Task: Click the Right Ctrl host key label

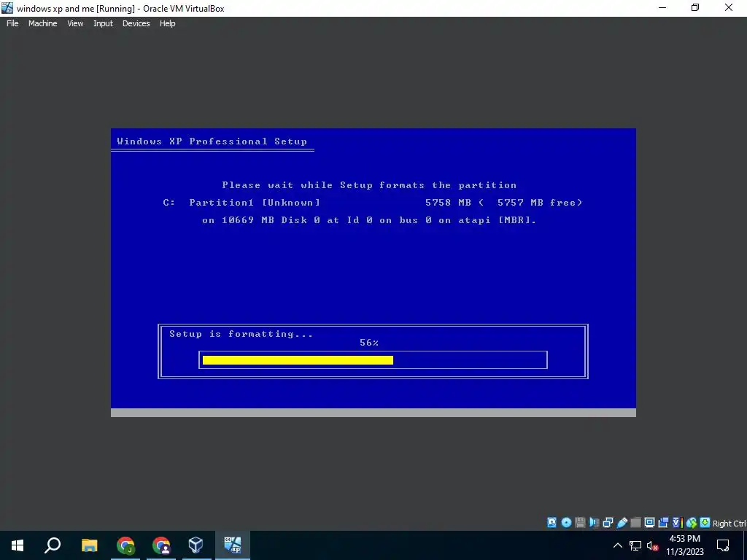Action: [729, 524]
